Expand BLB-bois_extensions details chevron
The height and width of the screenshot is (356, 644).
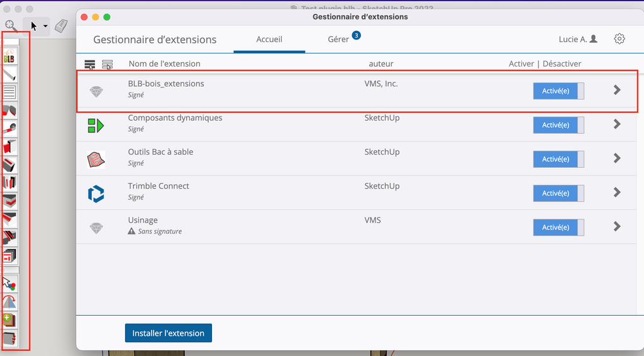[617, 90]
